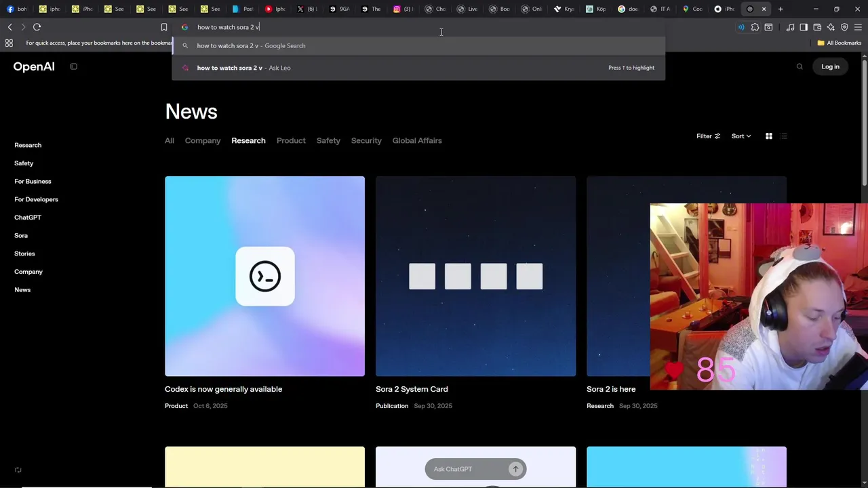Open For Business in the sidebar
This screenshot has width=868, height=488.
click(x=33, y=181)
